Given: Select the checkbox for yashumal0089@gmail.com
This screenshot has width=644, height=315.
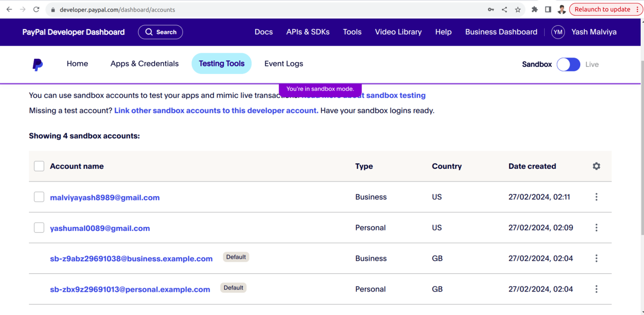Looking at the screenshot, I should [x=39, y=227].
